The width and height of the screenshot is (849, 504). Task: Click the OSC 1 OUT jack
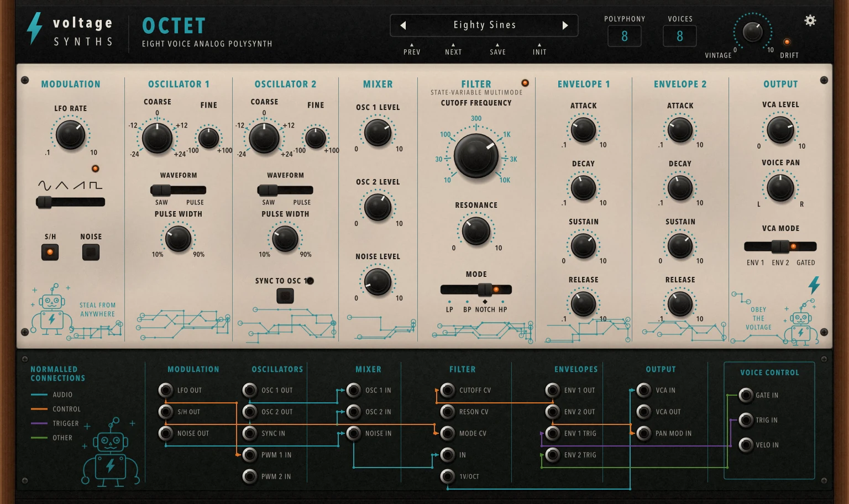coord(250,390)
